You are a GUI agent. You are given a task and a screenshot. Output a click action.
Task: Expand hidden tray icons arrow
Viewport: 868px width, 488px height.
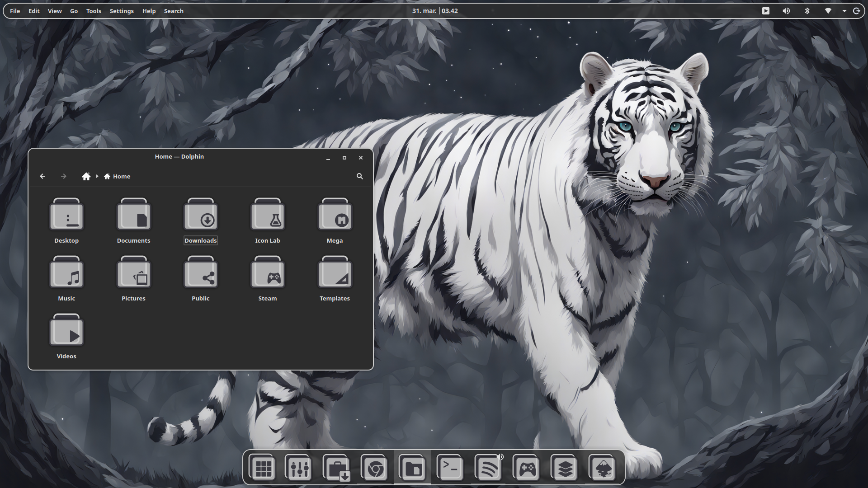pyautogui.click(x=844, y=11)
